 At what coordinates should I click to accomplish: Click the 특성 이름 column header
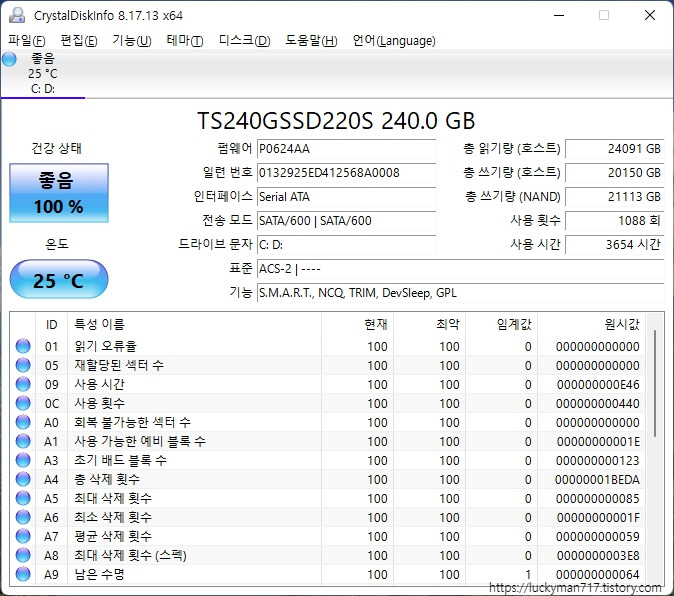tap(194, 324)
